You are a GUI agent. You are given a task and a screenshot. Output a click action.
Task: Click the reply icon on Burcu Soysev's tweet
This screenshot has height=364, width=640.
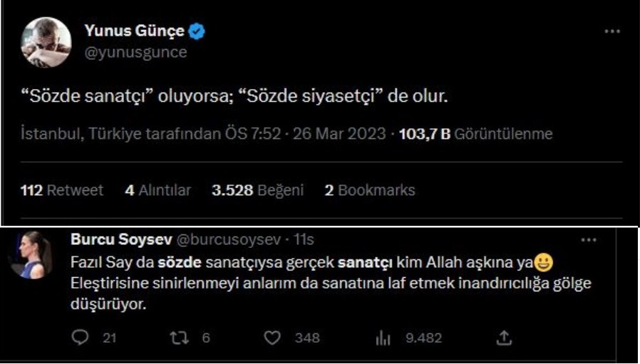point(82,338)
